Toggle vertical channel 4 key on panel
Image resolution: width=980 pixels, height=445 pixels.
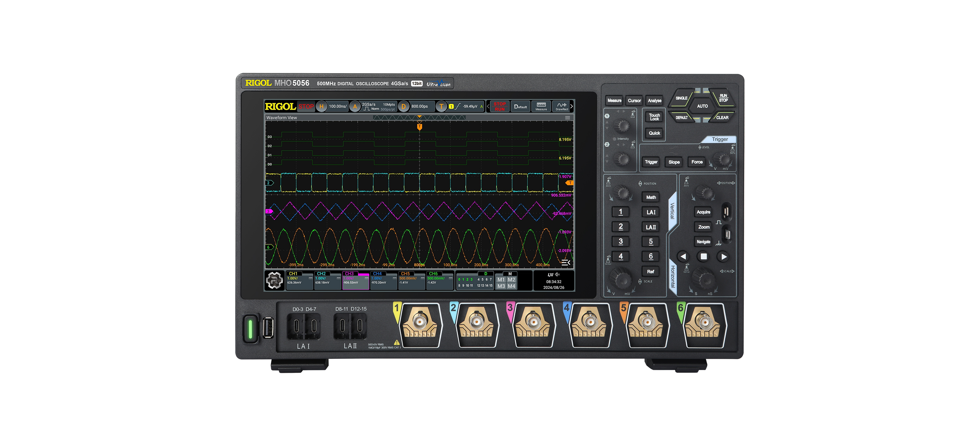(620, 256)
